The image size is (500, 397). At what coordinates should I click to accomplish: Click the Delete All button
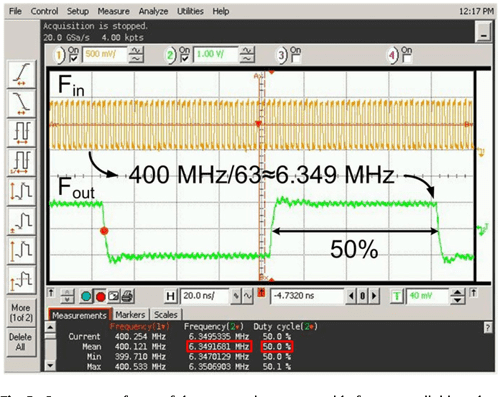pos(21,342)
